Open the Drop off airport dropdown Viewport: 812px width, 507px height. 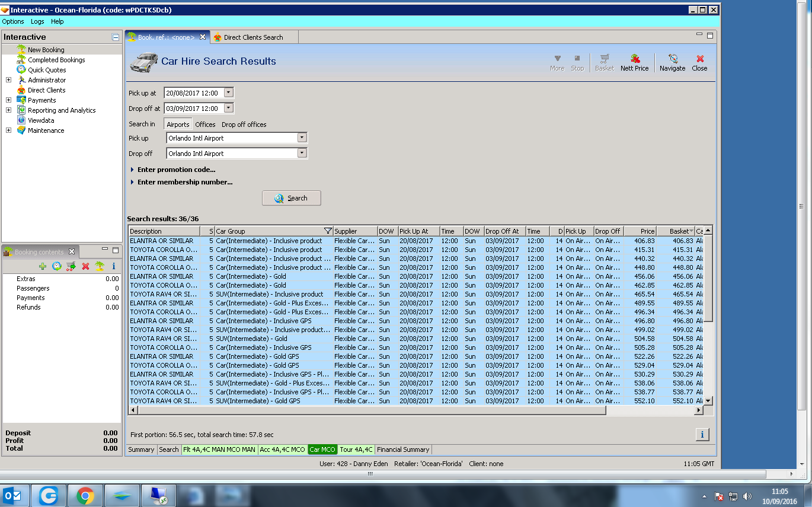302,154
